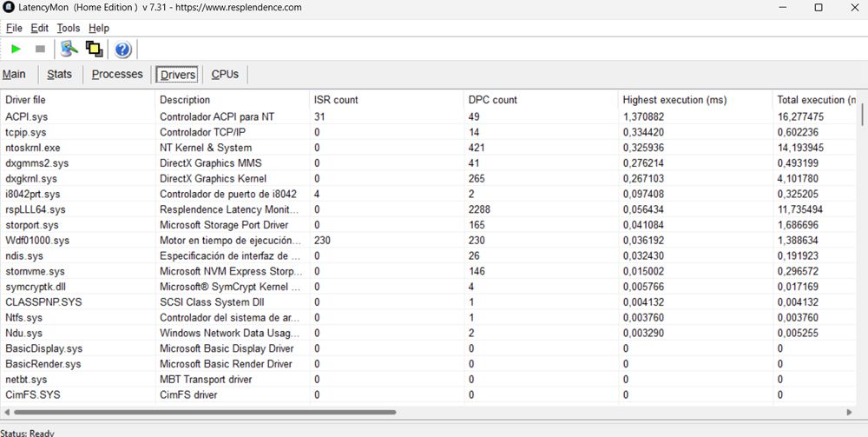The height and width of the screenshot is (437, 868).
Task: Switch to the Stats tab
Action: click(x=59, y=74)
